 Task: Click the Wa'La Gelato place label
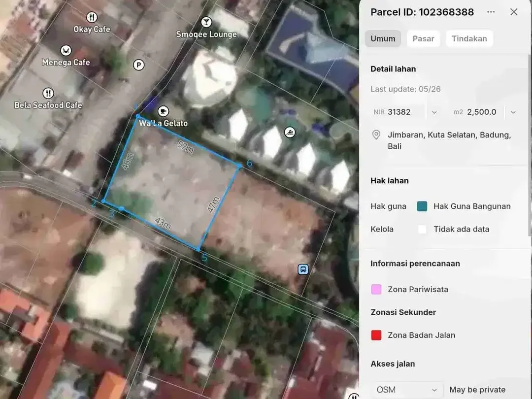[163, 123]
